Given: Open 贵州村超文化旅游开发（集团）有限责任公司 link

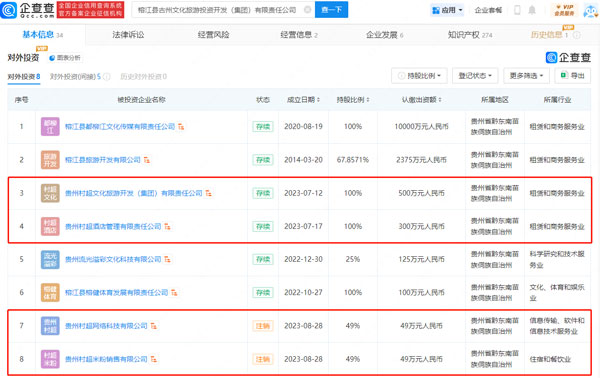Looking at the screenshot, I should tap(134, 193).
